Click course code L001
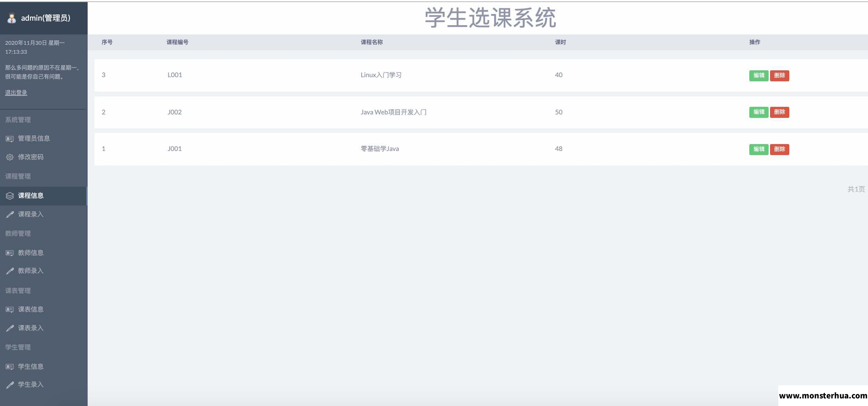Image resolution: width=868 pixels, height=406 pixels. [175, 75]
